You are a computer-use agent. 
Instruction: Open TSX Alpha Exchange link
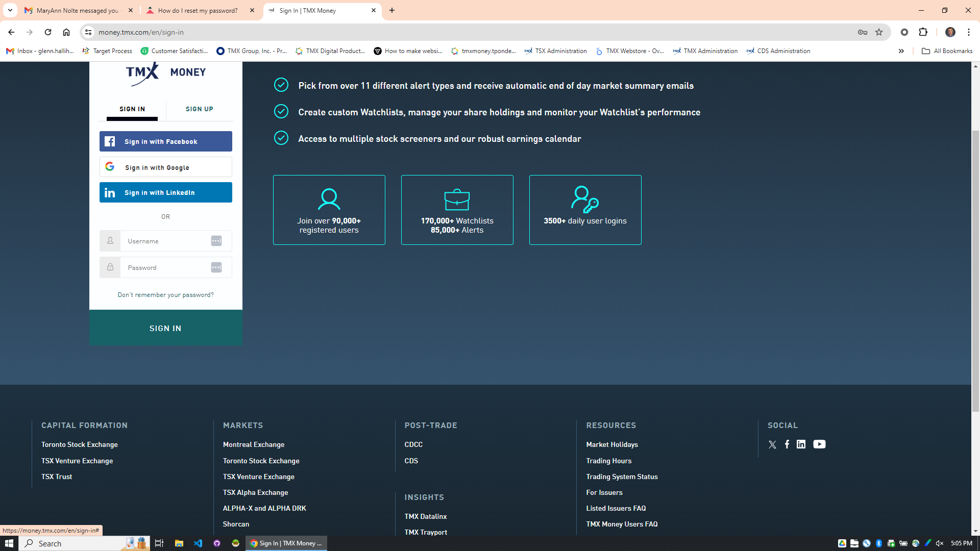[x=255, y=493]
